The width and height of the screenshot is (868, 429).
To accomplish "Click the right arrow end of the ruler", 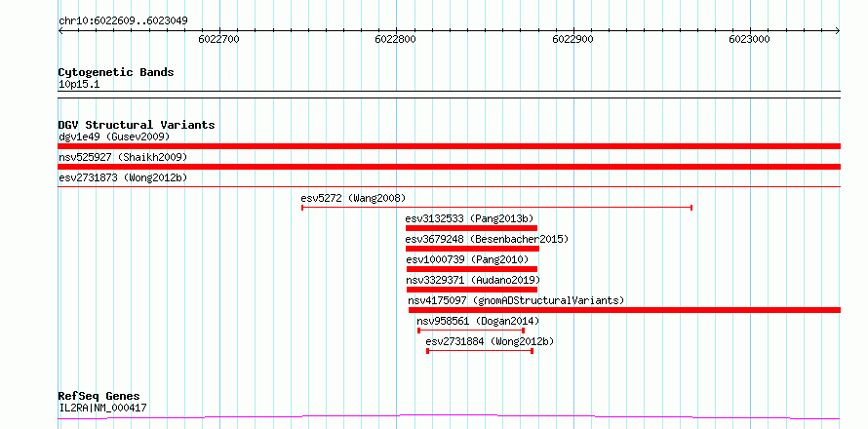I will coord(838,31).
